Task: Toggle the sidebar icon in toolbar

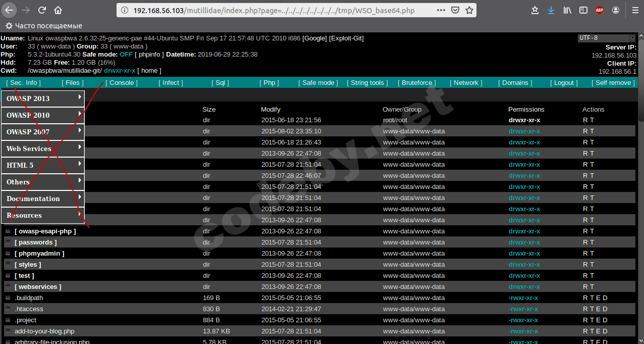Action: click(583, 10)
